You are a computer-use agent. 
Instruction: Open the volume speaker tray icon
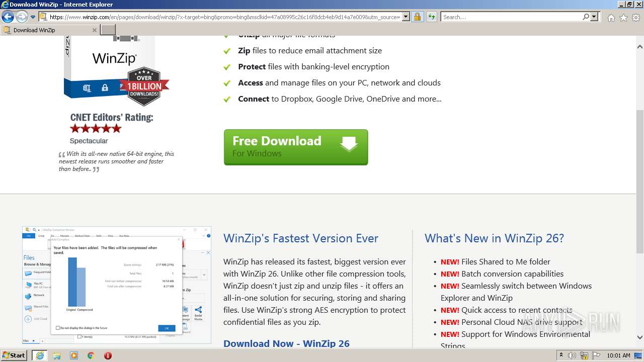[x=572, y=355]
